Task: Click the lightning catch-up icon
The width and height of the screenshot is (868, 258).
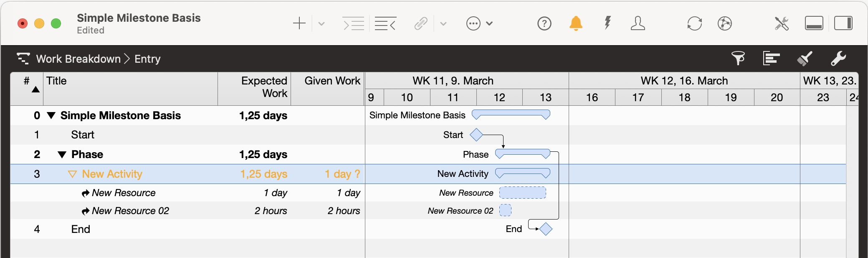Action: coord(607,23)
